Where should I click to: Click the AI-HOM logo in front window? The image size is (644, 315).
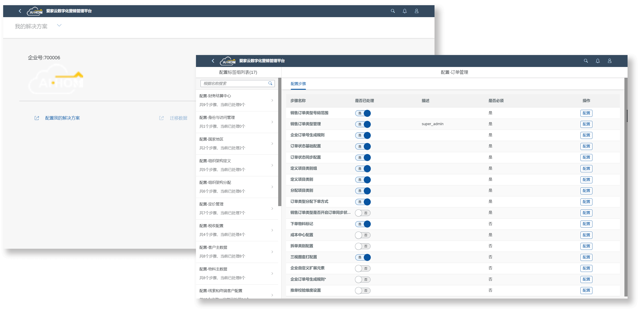(x=228, y=61)
